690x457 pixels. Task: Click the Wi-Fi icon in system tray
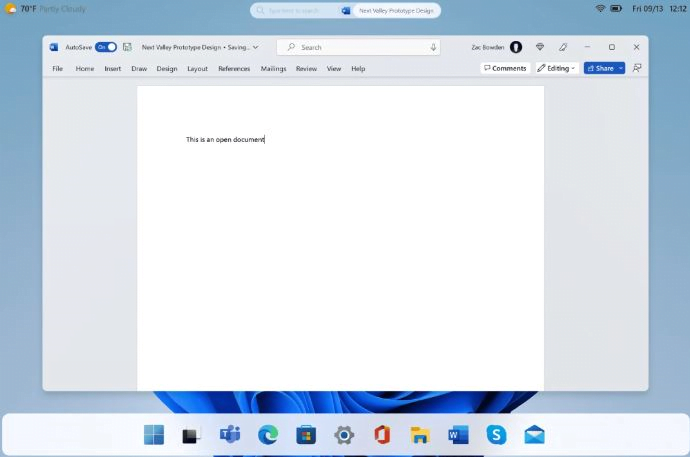(600, 8)
